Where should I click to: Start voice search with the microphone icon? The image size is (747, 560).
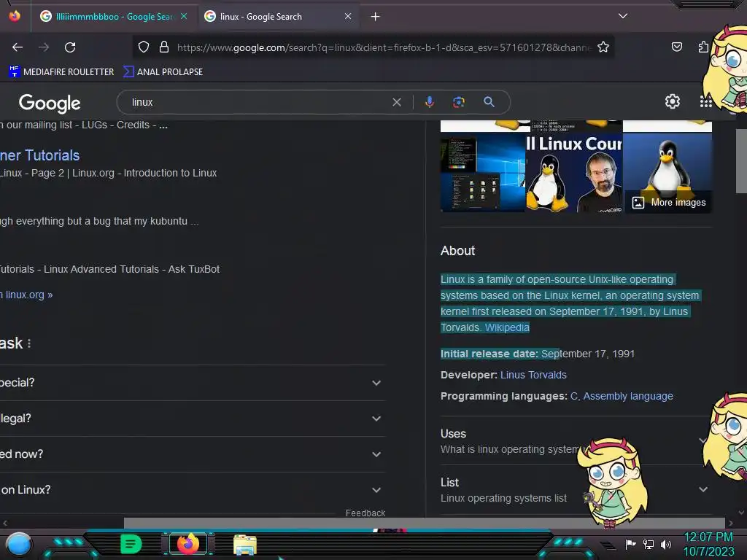tap(429, 102)
